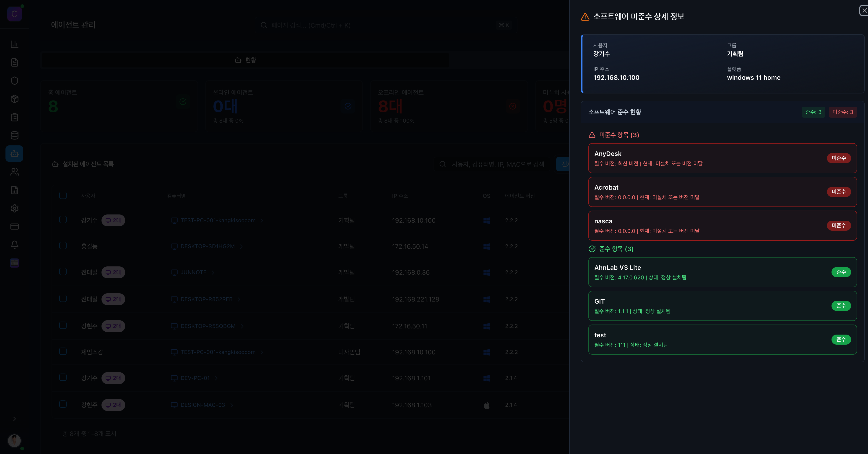
Task: Click the agent list search field
Action: click(492, 164)
